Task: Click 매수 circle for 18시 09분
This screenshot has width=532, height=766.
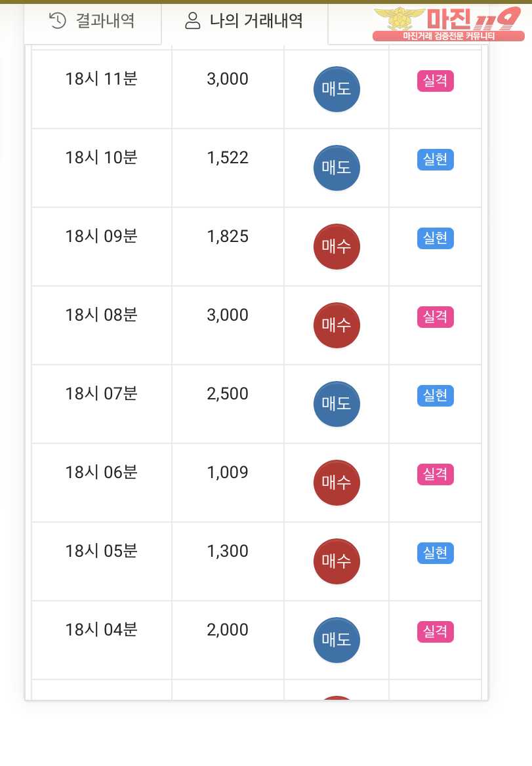Action: coord(337,246)
